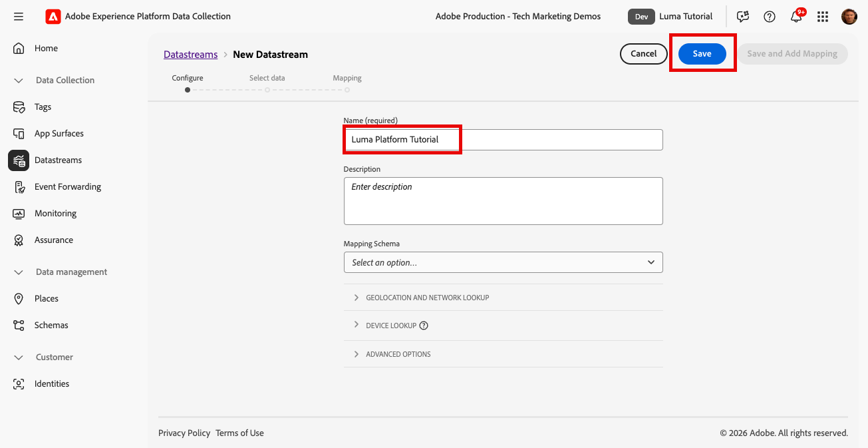Viewport: 868px width, 448px height.
Task: Select Schemas in the sidebar
Action: (x=51, y=326)
